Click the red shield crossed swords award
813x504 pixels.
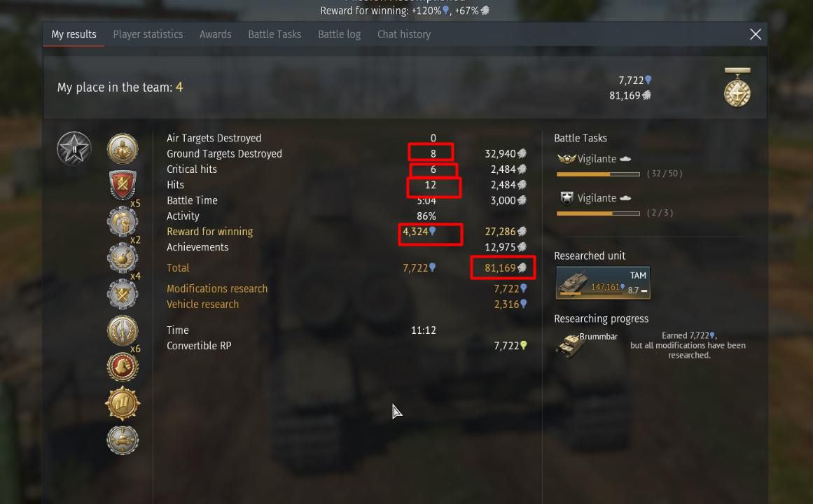coord(123,185)
